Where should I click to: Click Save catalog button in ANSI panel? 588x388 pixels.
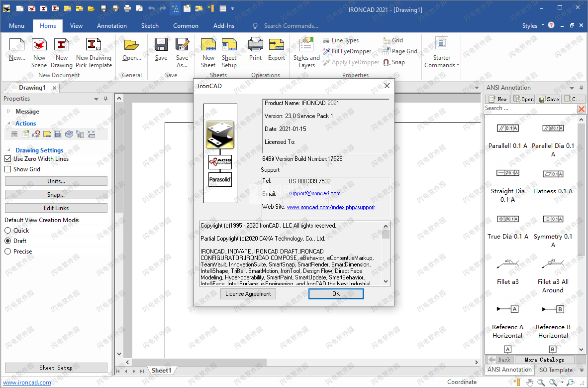[x=548, y=99]
